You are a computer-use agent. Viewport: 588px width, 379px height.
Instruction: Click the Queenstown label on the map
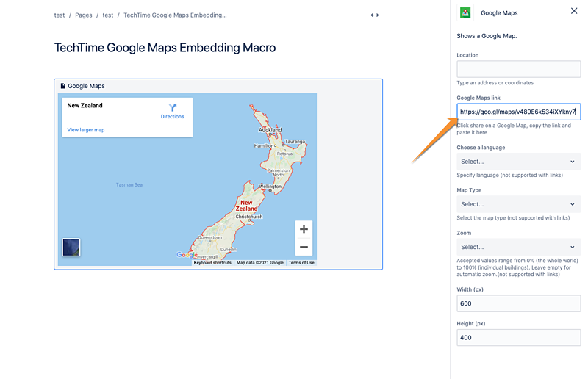click(210, 237)
